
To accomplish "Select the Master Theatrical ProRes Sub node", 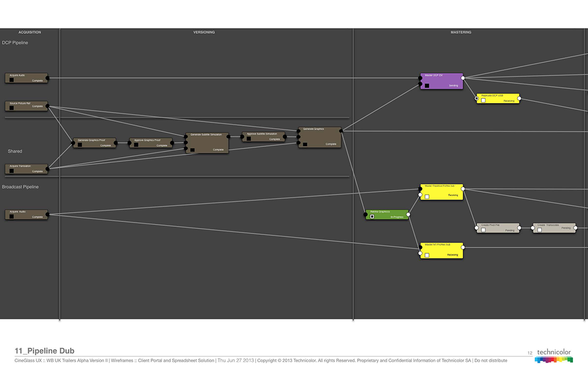I will click(442, 192).
